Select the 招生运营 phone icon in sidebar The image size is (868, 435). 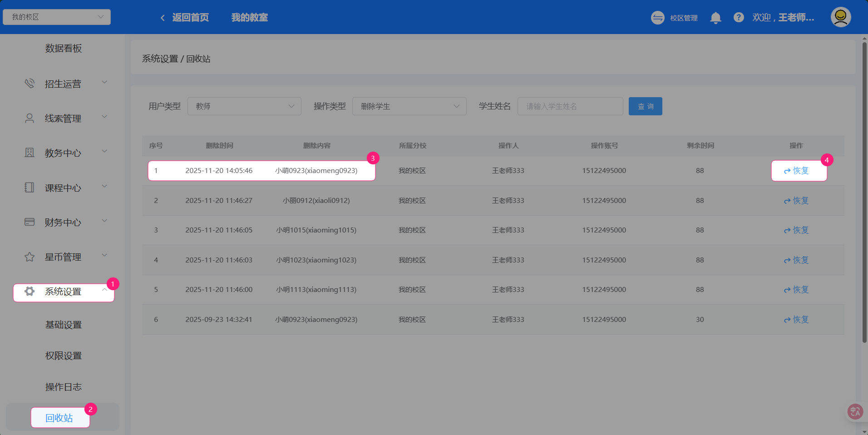click(x=30, y=83)
